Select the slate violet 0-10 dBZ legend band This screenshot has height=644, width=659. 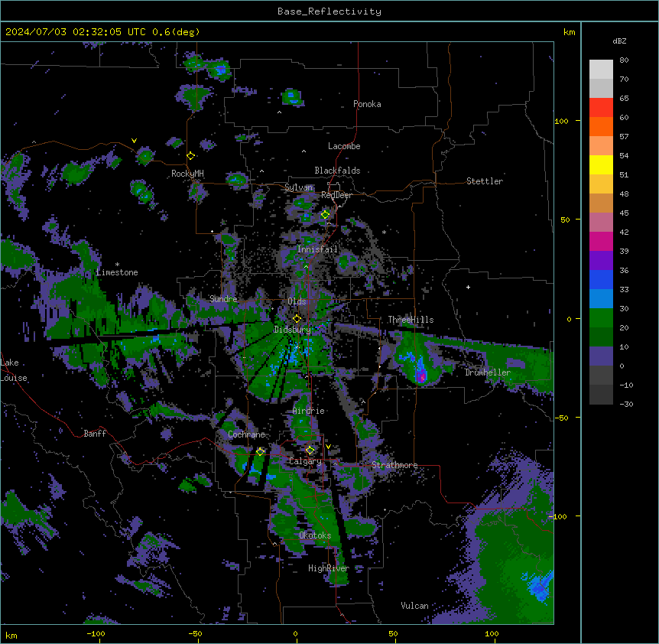[x=601, y=356]
